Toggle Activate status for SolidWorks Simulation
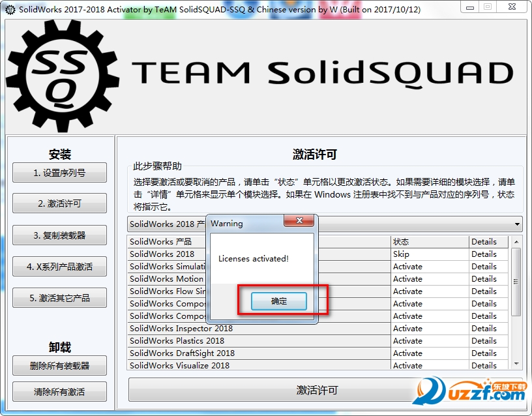This screenshot has width=532, height=416. [x=430, y=267]
